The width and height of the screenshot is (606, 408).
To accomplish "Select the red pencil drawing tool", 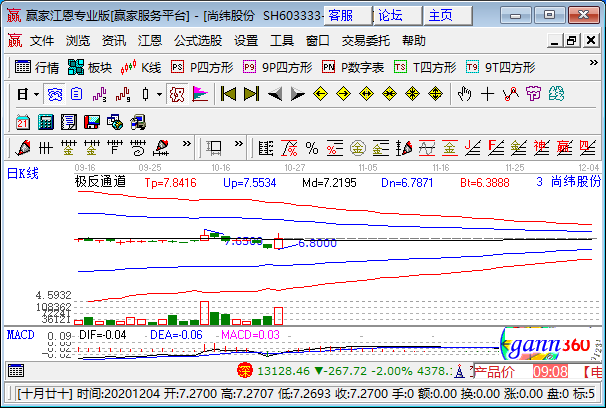I will click(23, 148).
